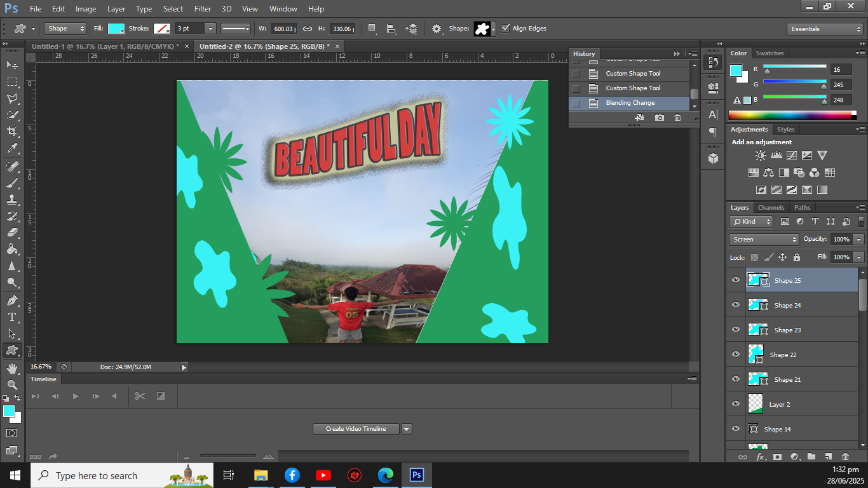Select the Hand tool
This screenshot has width=868, height=488.
[12, 369]
